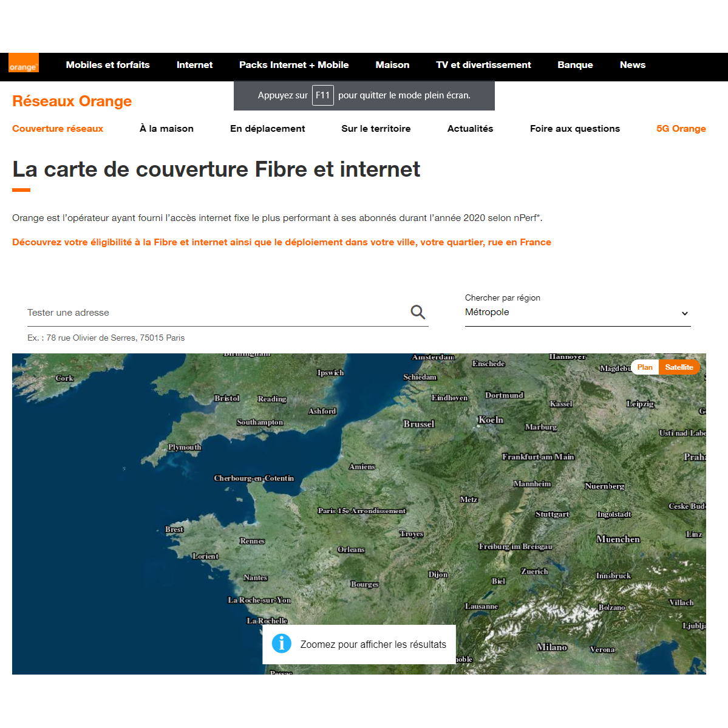
Task: Open the Internet menu
Action: point(194,65)
